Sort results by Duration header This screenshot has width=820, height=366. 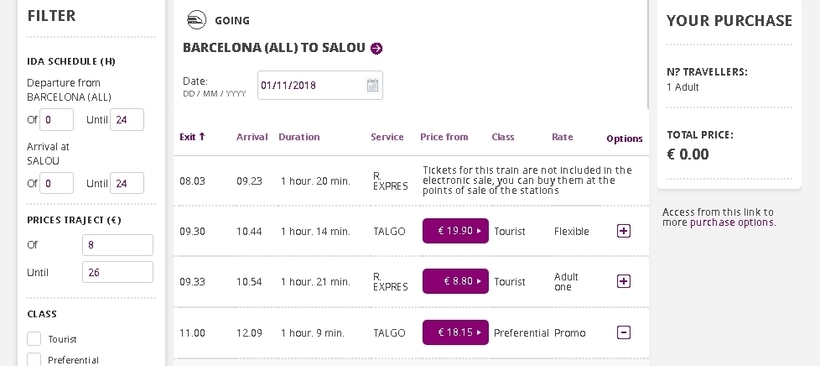point(299,137)
